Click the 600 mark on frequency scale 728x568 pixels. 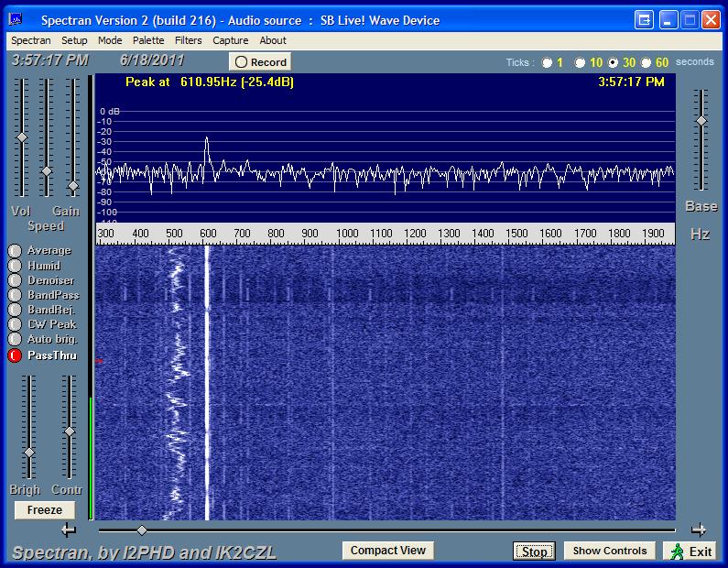(208, 233)
